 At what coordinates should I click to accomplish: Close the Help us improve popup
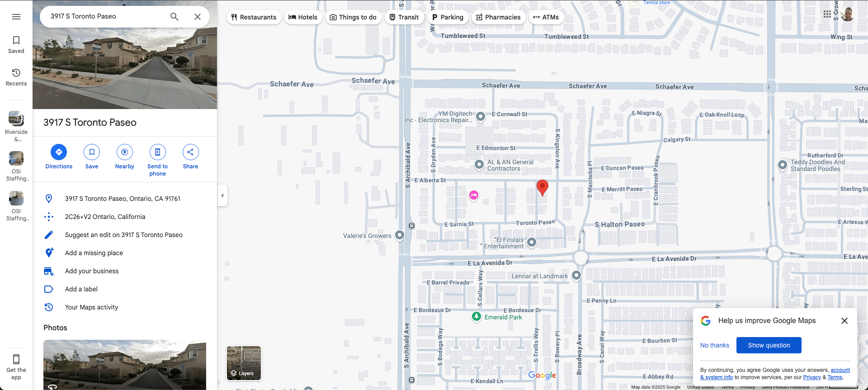[x=844, y=321]
